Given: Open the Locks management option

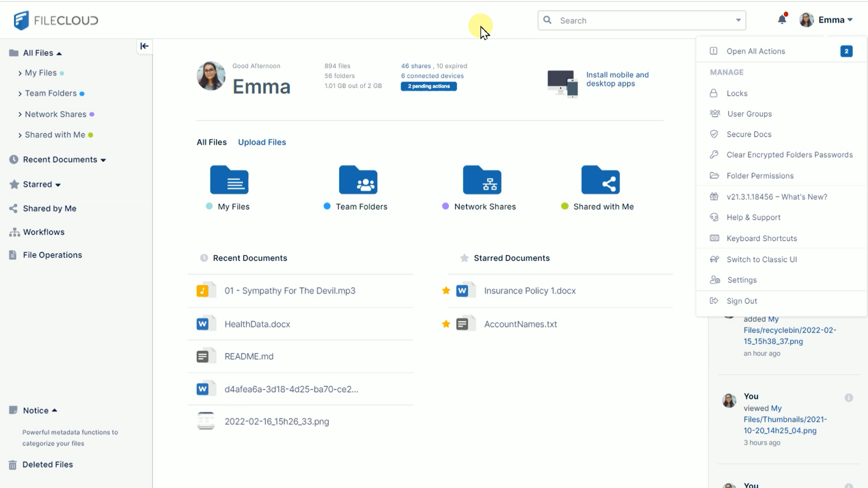Looking at the screenshot, I should (x=737, y=93).
